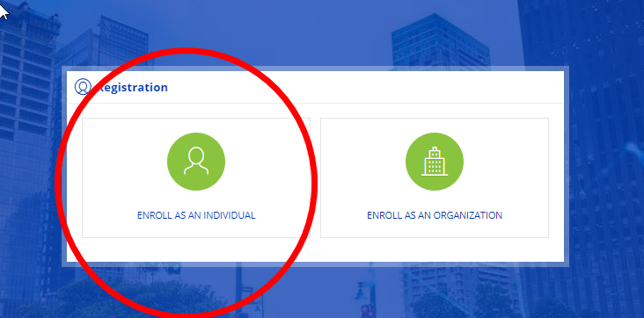Open the ENROLL AS AN INDIVIDUAL link
Screen dimensions: 644x318
click(x=196, y=215)
